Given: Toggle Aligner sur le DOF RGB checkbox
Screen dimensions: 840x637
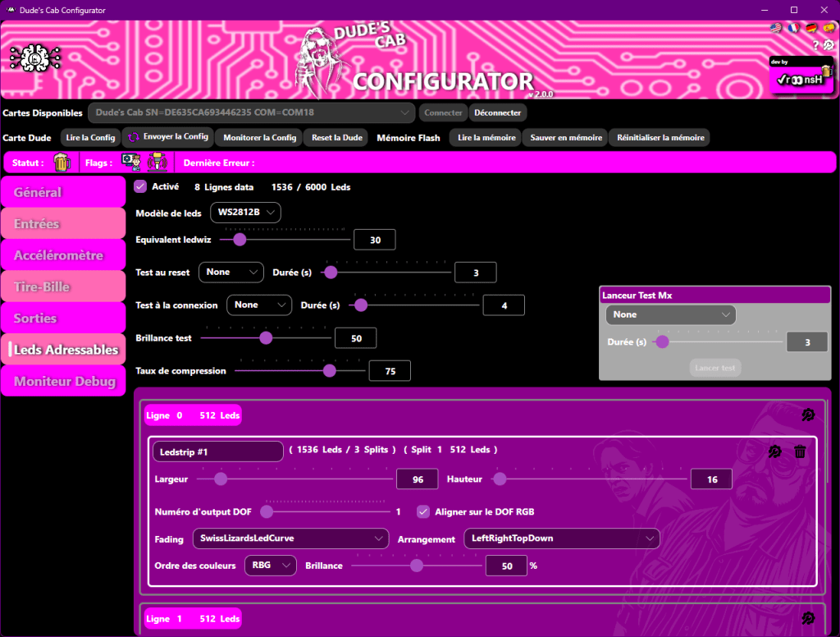Looking at the screenshot, I should (423, 511).
